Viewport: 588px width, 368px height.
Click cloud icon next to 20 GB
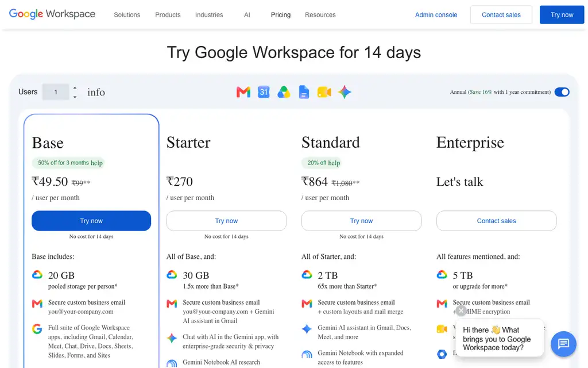point(37,274)
